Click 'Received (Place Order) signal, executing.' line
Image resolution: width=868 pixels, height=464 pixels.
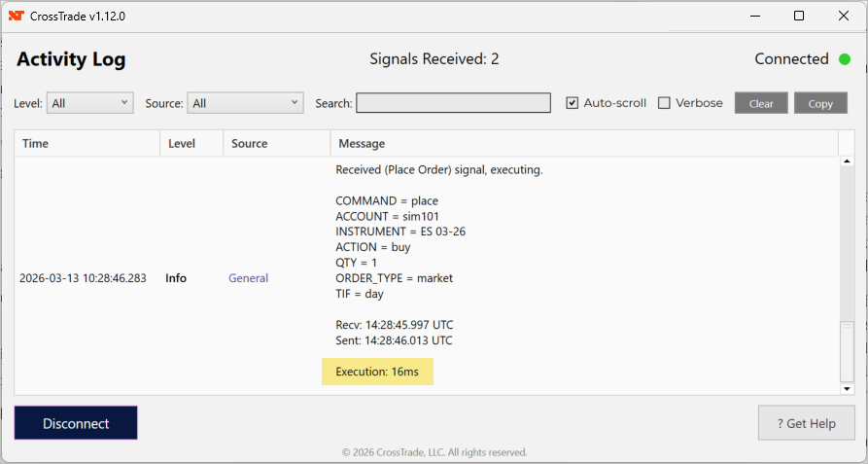pos(439,170)
